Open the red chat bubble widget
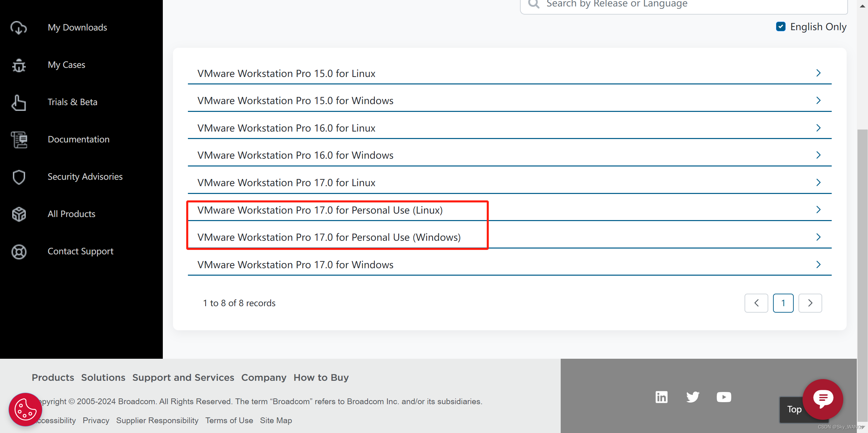868x433 pixels. (x=823, y=399)
